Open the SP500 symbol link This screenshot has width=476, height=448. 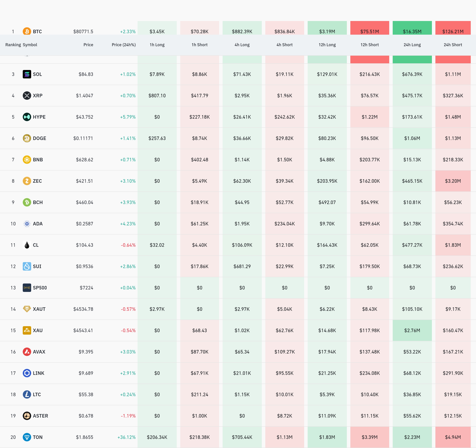[x=40, y=288]
